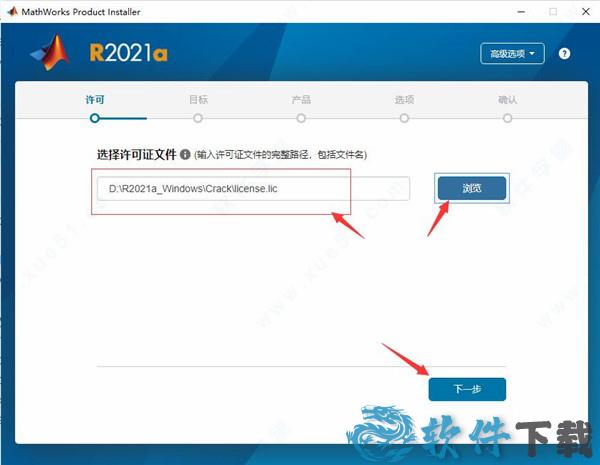Viewport: 600px width, 465px height.
Task: Jump to the 确认 step label
Action: (508, 100)
